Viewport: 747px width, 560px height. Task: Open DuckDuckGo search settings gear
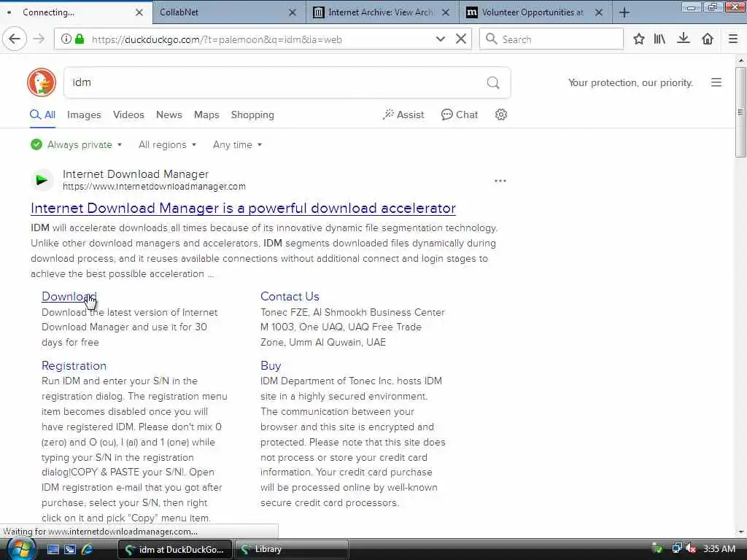(x=500, y=114)
